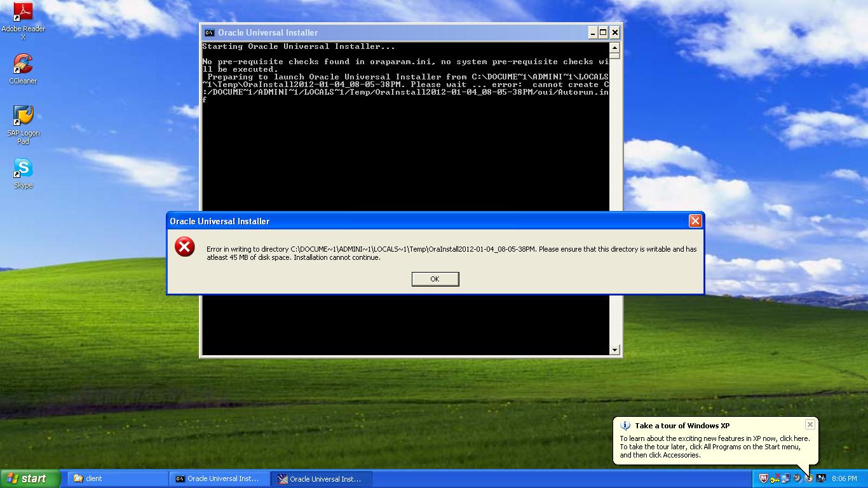Screen dimensions: 868x488
Task: Click the console window title text
Action: click(x=268, y=32)
